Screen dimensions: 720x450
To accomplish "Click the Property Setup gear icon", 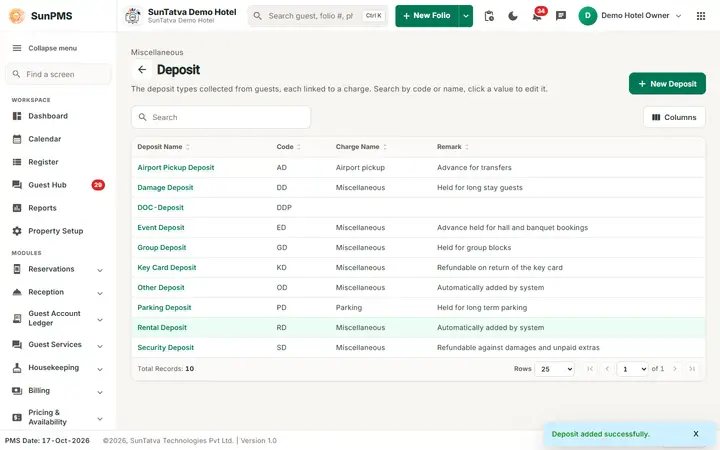I will pyautogui.click(x=17, y=231).
